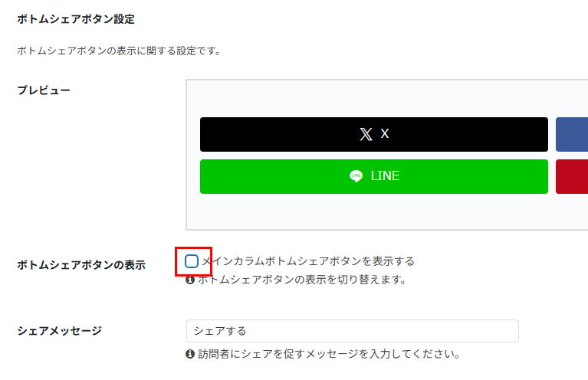Focus the シェアメッセージ text field
Screen dimensions: 588x380
(352, 331)
